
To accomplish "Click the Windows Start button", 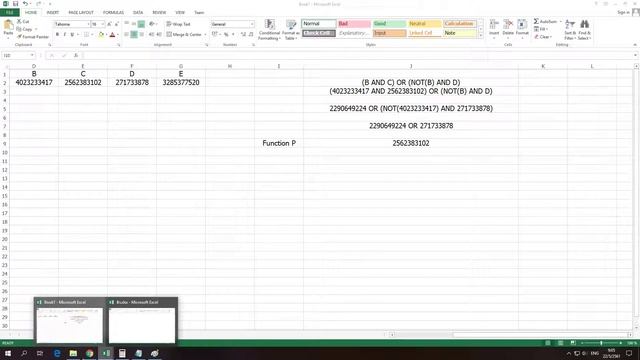I will 8,353.
